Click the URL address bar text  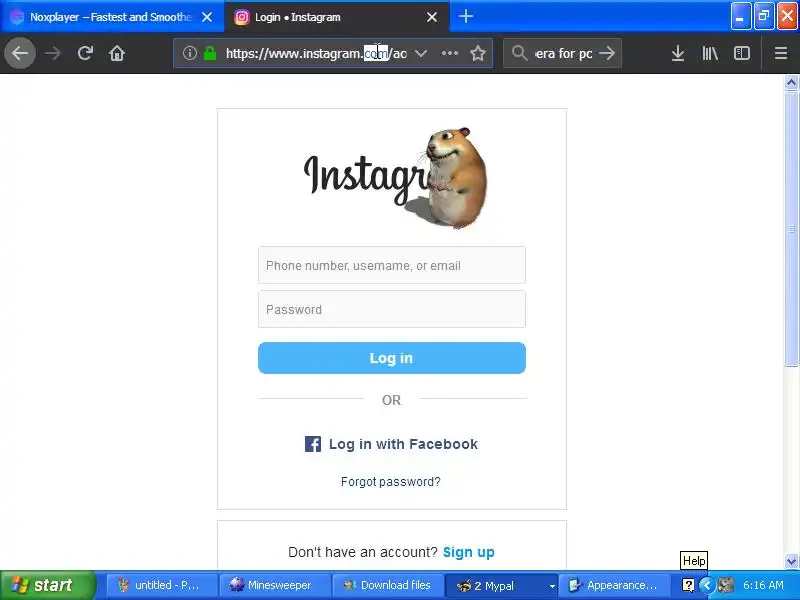316,53
